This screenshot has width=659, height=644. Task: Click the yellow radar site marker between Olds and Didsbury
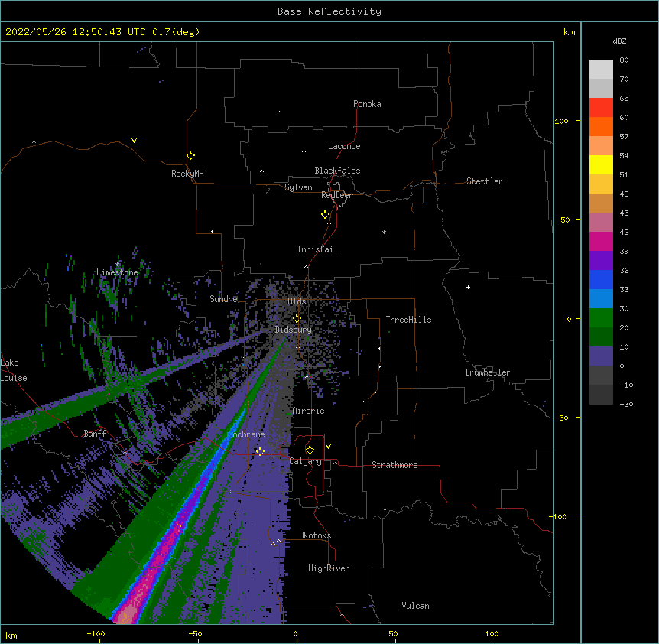(x=297, y=318)
